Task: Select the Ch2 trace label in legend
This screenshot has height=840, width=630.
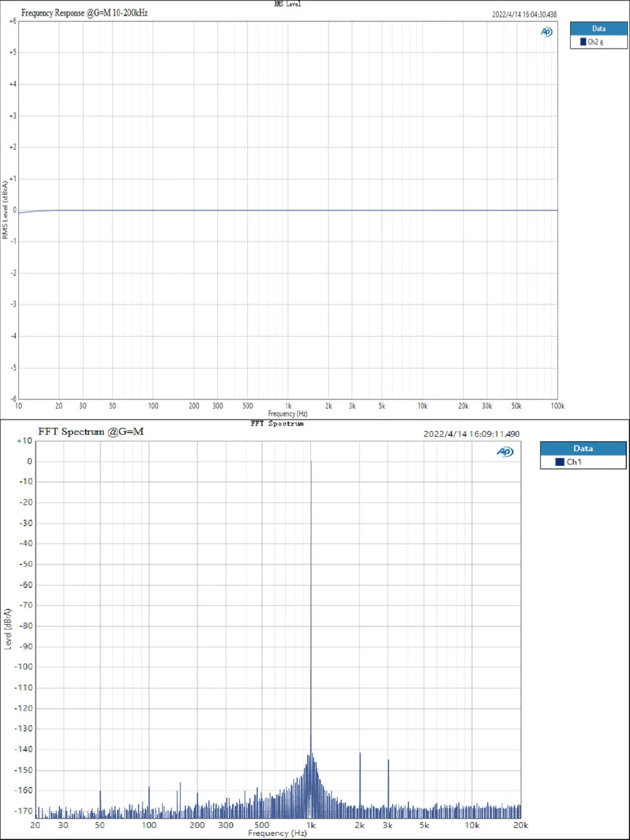Action: pyautogui.click(x=595, y=42)
